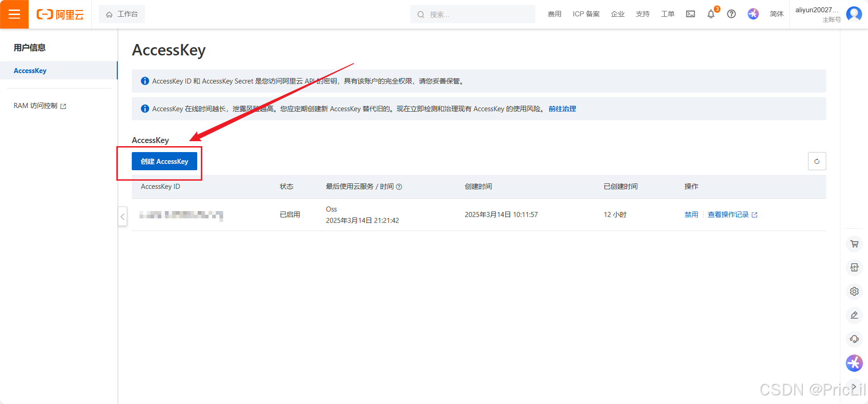868x404 pixels.
Task: Open the orange hamburger main menu
Action: [14, 14]
